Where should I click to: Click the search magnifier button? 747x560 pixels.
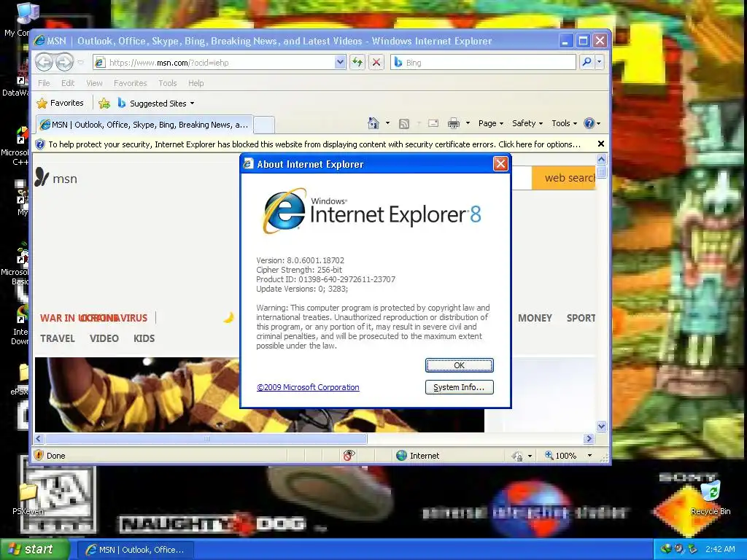(x=587, y=62)
